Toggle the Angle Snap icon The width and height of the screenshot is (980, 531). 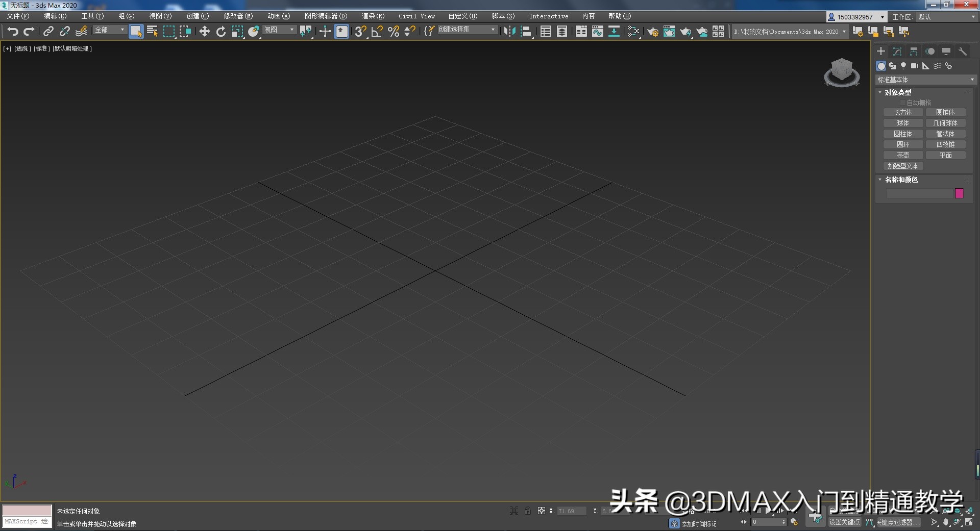click(378, 31)
